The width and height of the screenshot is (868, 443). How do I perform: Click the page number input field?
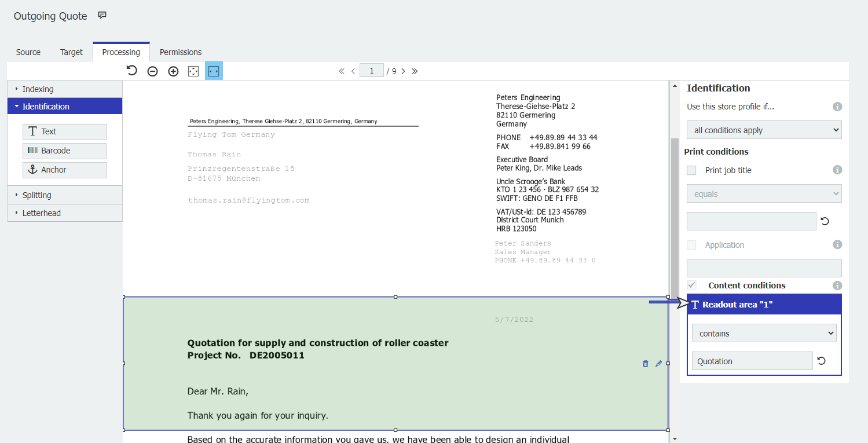pyautogui.click(x=372, y=70)
